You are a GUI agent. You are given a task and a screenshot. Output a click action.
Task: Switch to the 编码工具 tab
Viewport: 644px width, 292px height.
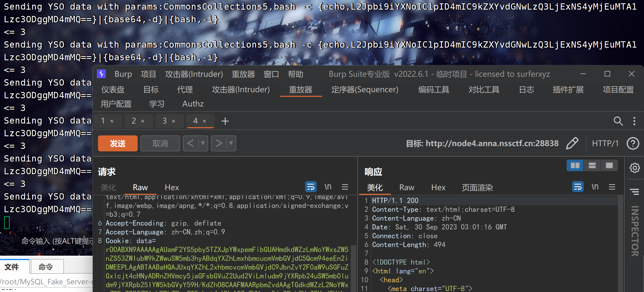[x=434, y=89]
